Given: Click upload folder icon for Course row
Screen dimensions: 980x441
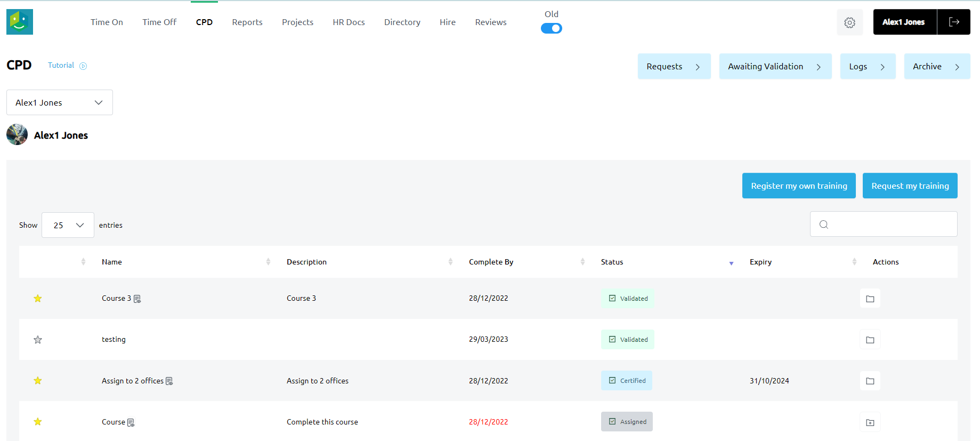Looking at the screenshot, I should 870,422.
